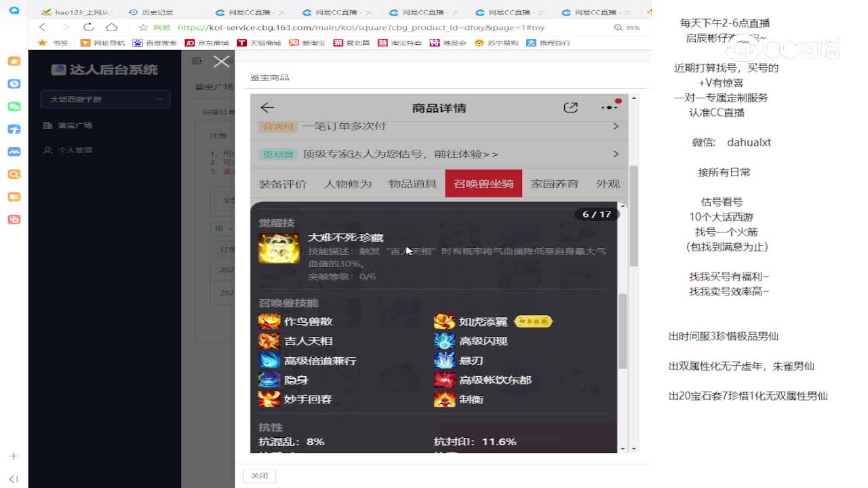Image resolution: width=868 pixels, height=488 pixels.
Task: Add a sidebar app with the plus icon
Action: click(x=14, y=456)
